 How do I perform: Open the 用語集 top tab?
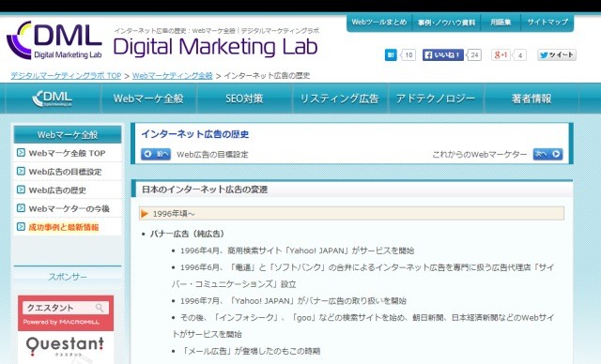(501, 23)
